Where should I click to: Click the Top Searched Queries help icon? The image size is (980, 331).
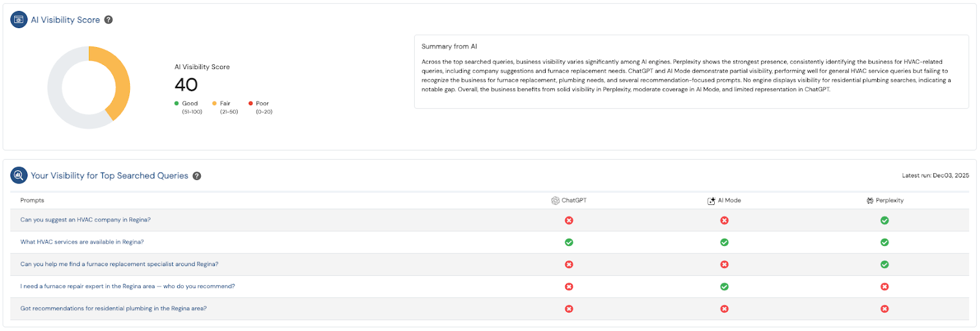tap(197, 176)
